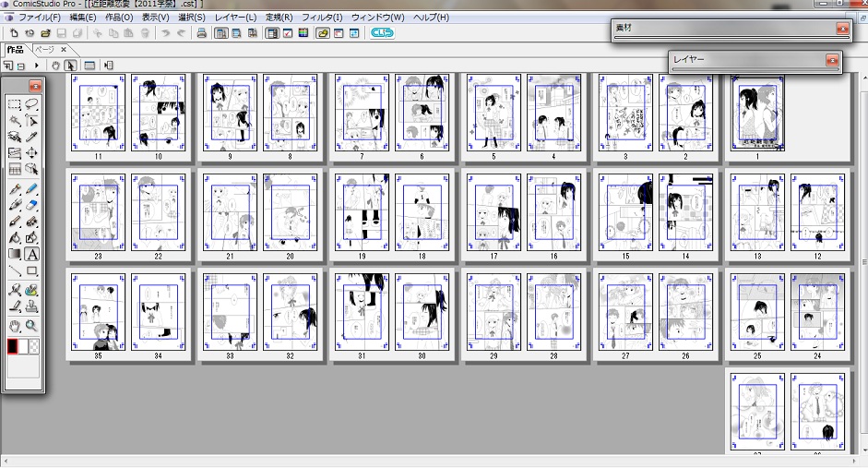Screen dimensions: 868x468
Task: Toggle the pressed folder palette toolbar button
Action: pos(323,33)
